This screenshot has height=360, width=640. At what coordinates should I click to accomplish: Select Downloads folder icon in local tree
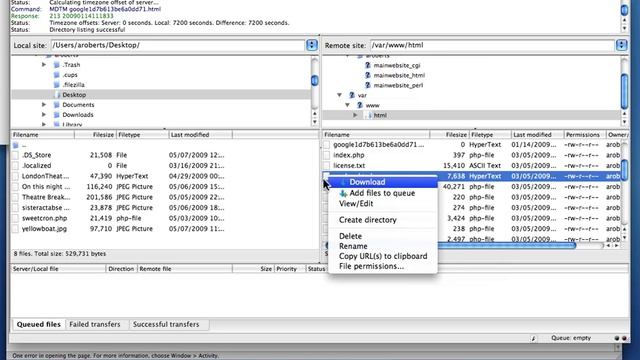click(57, 115)
